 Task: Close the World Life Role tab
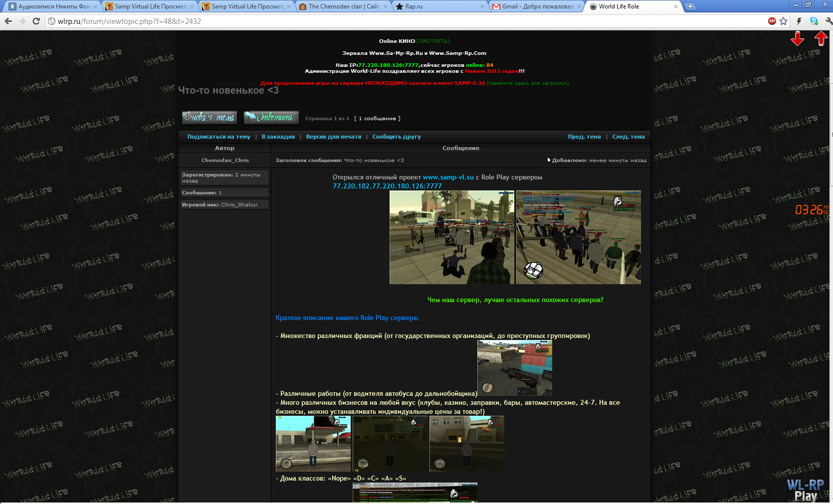(x=676, y=6)
